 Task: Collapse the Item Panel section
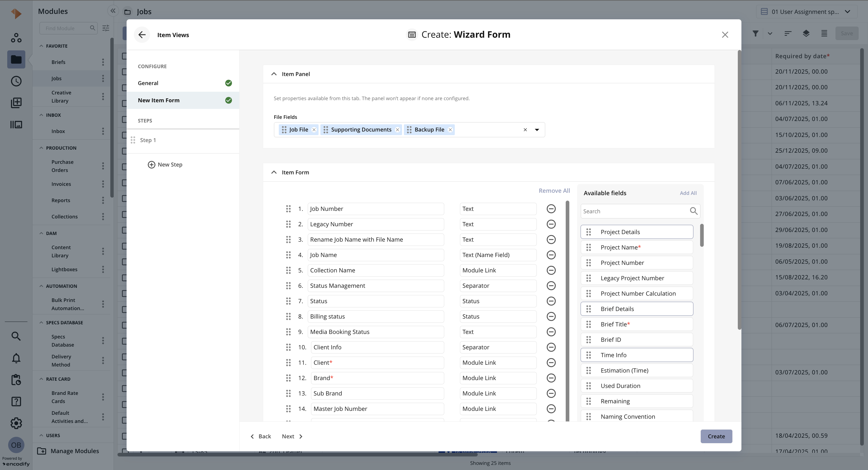pyautogui.click(x=274, y=74)
